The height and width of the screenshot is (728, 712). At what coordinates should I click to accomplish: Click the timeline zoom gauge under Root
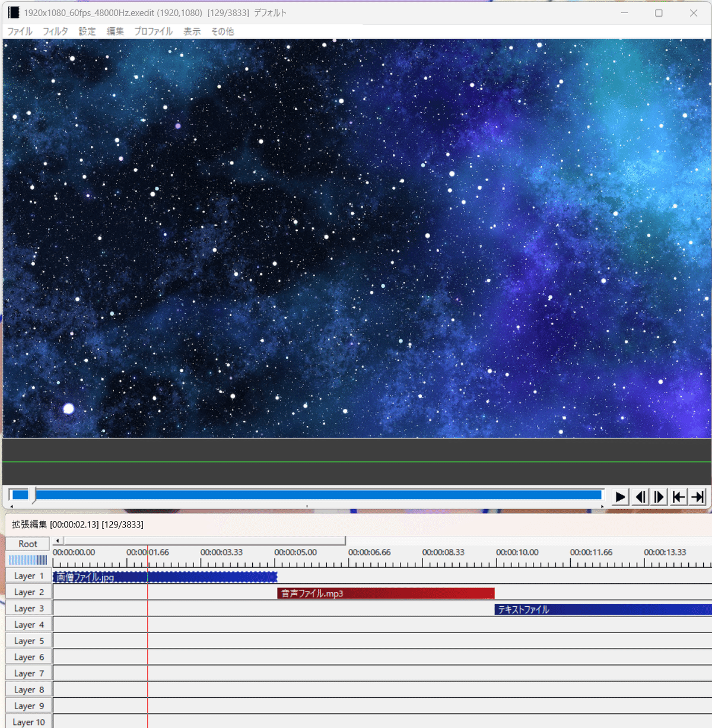tap(27, 559)
